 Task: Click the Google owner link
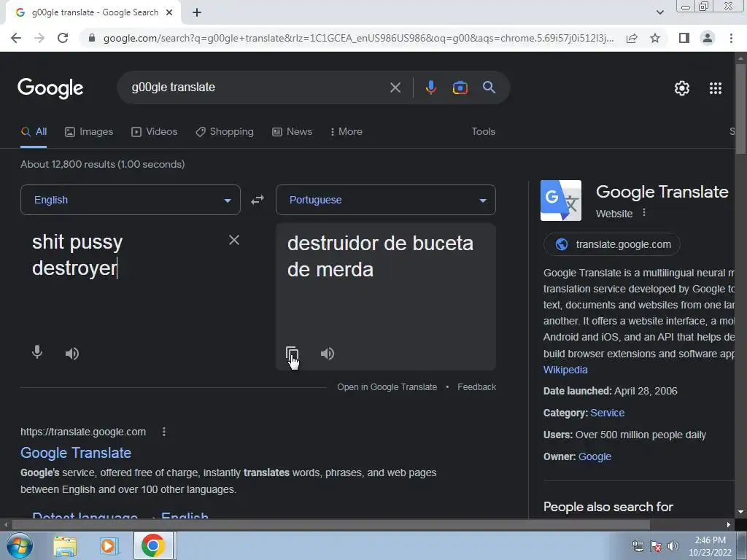coord(595,456)
